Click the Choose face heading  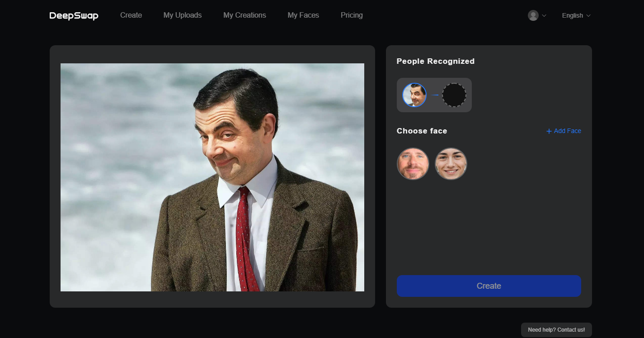pyautogui.click(x=422, y=131)
